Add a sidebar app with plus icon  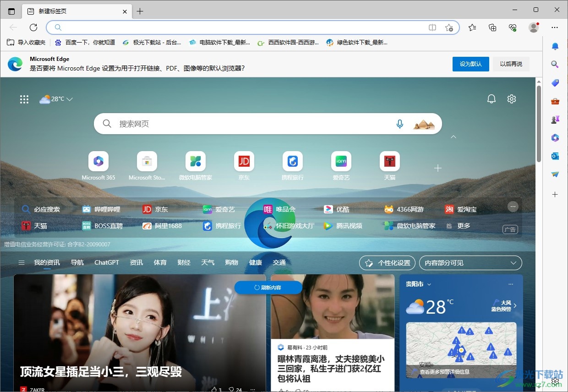pyautogui.click(x=555, y=195)
